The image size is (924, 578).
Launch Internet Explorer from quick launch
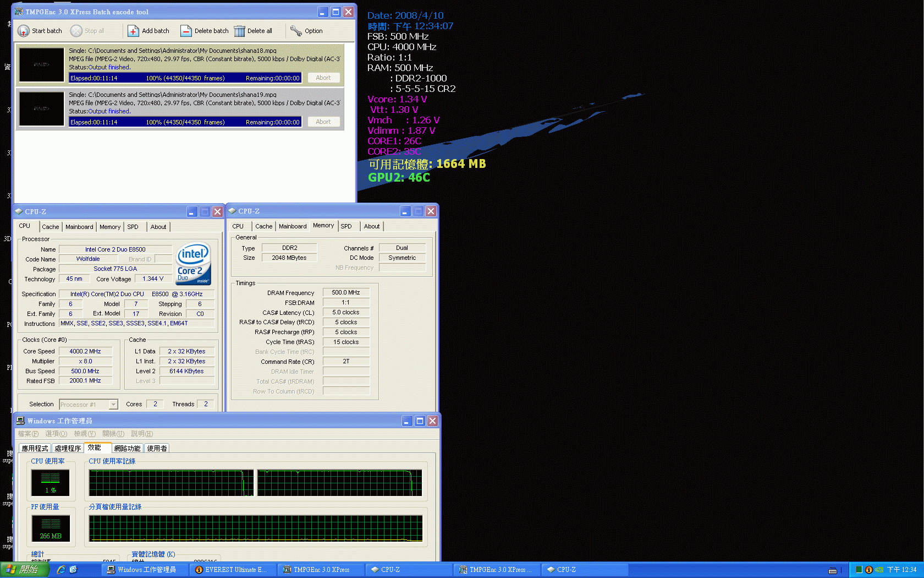click(x=61, y=570)
